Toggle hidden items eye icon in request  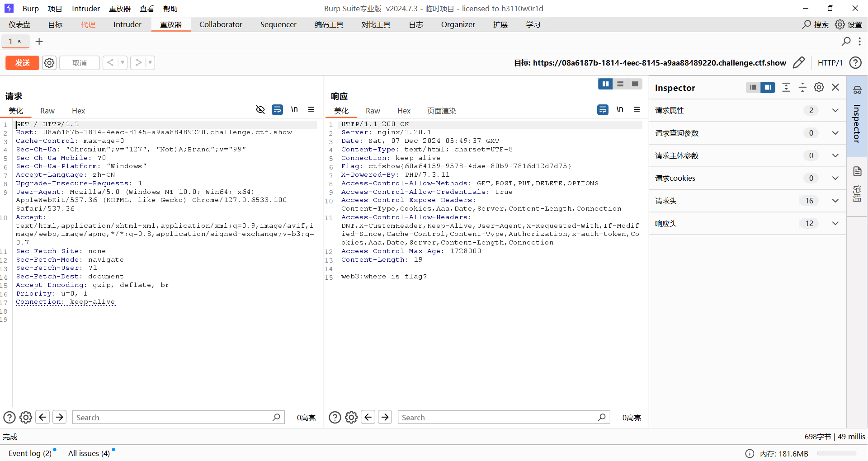[x=260, y=109]
